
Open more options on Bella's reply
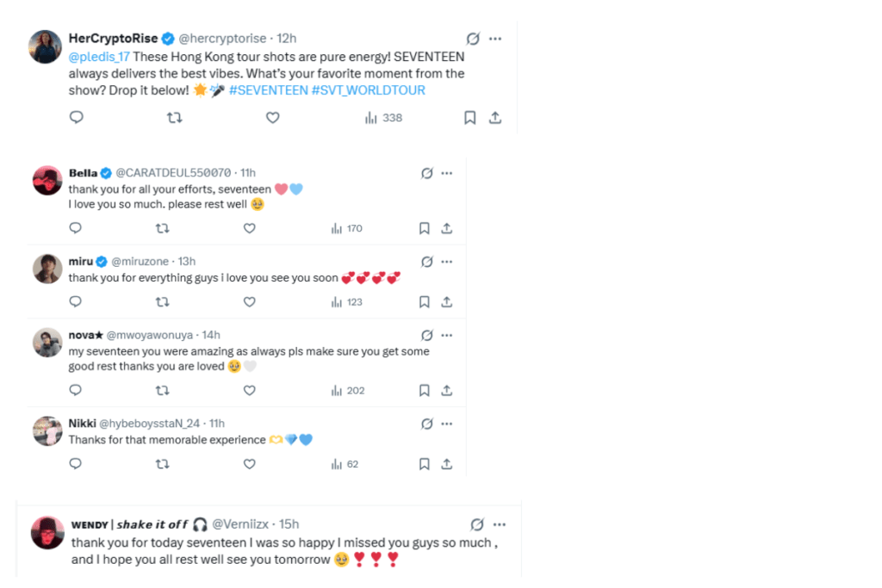click(x=447, y=172)
